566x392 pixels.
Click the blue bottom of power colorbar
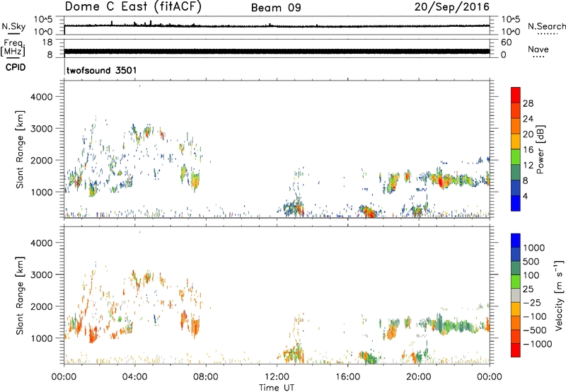click(516, 203)
